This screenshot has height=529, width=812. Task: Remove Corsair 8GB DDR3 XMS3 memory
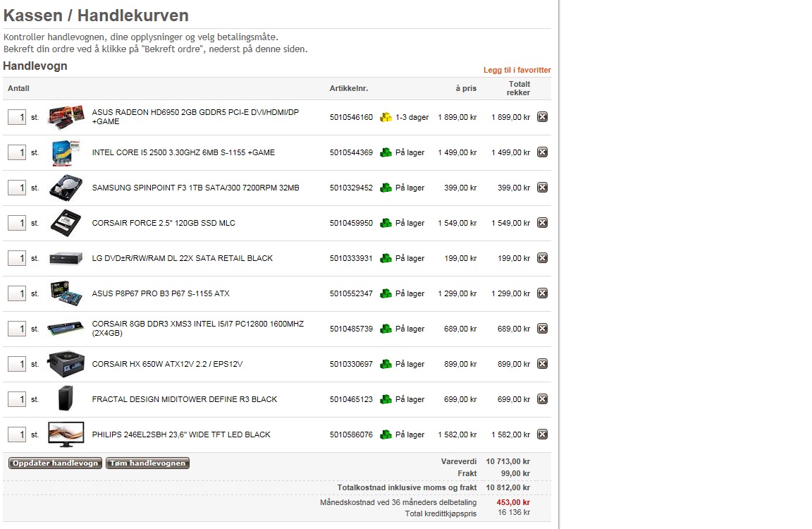coord(542,329)
